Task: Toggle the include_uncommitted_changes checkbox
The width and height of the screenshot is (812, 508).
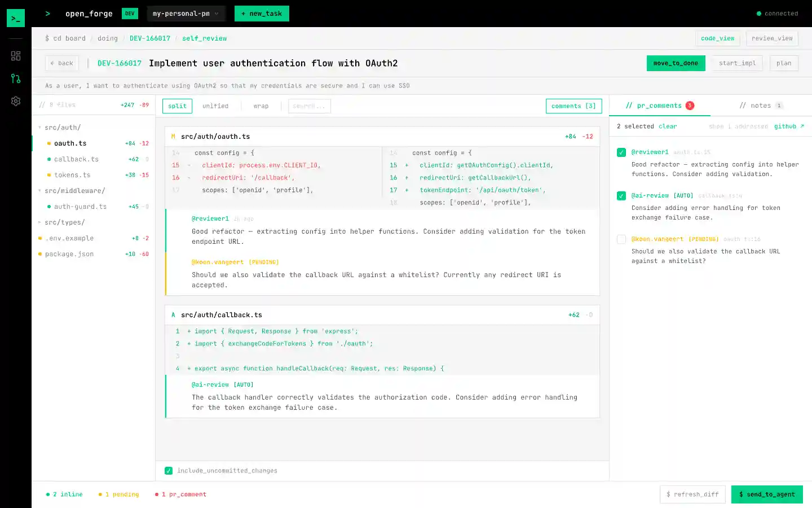Action: [x=168, y=470]
